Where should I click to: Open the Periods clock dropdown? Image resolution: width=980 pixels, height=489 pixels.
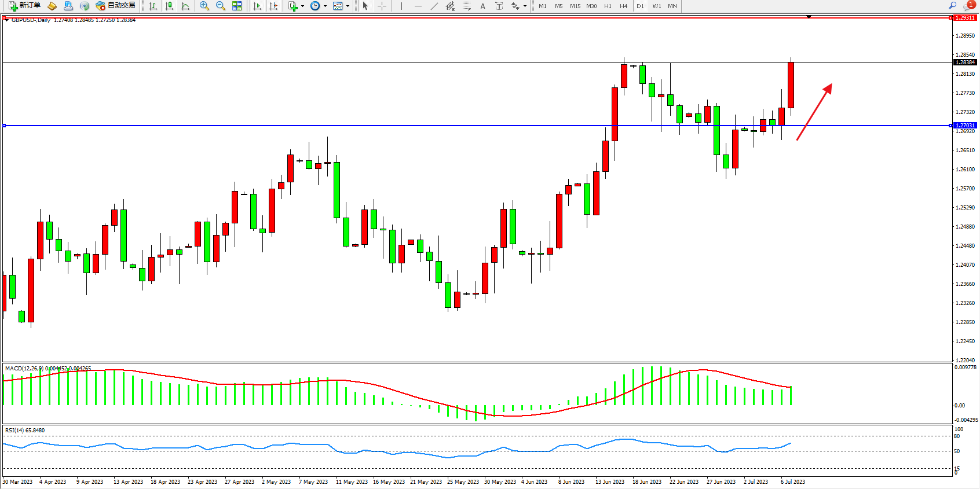[325, 6]
